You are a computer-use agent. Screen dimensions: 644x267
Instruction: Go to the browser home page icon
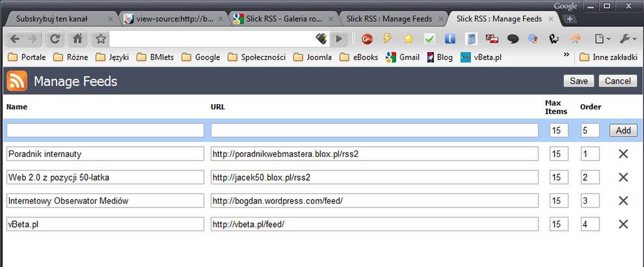[77, 39]
